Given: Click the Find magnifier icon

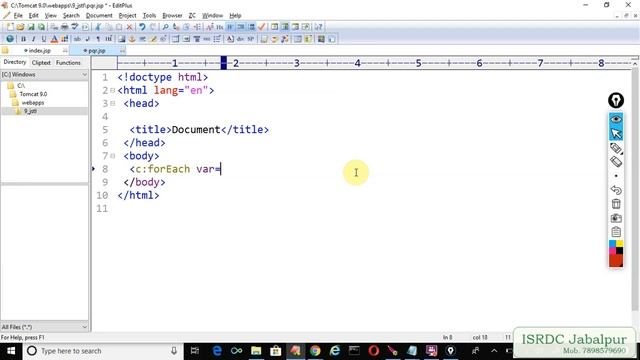Looking at the screenshot, I should pyautogui.click(x=165, y=27).
